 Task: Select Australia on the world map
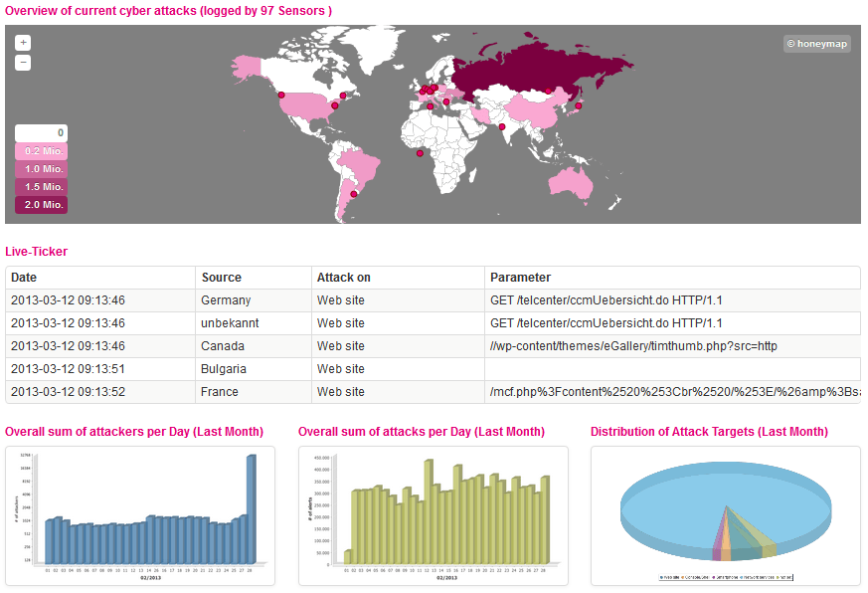point(569,183)
